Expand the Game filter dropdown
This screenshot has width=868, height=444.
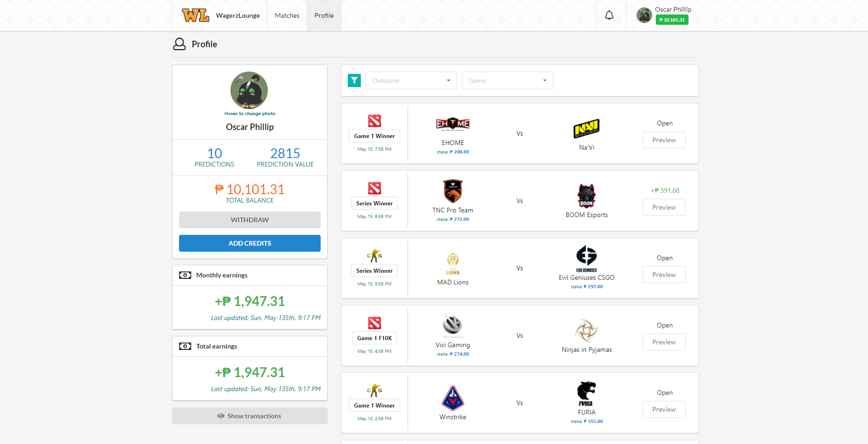[507, 80]
